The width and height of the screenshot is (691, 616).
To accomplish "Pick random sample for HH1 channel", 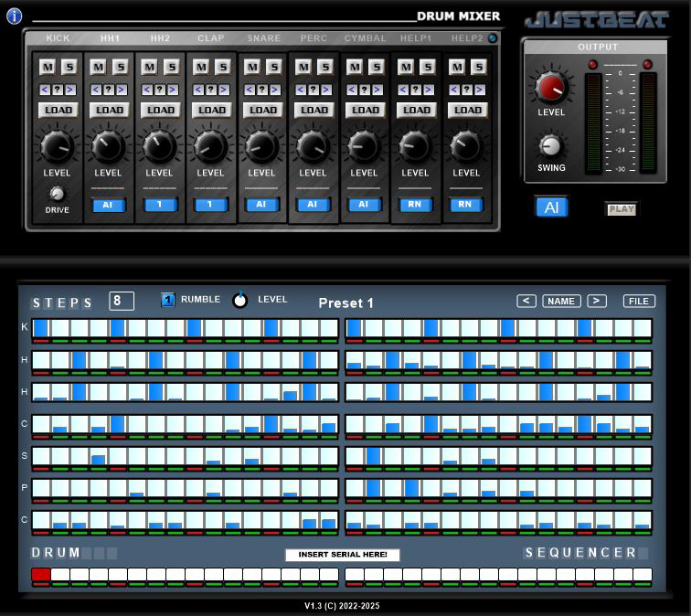I will click(109, 90).
